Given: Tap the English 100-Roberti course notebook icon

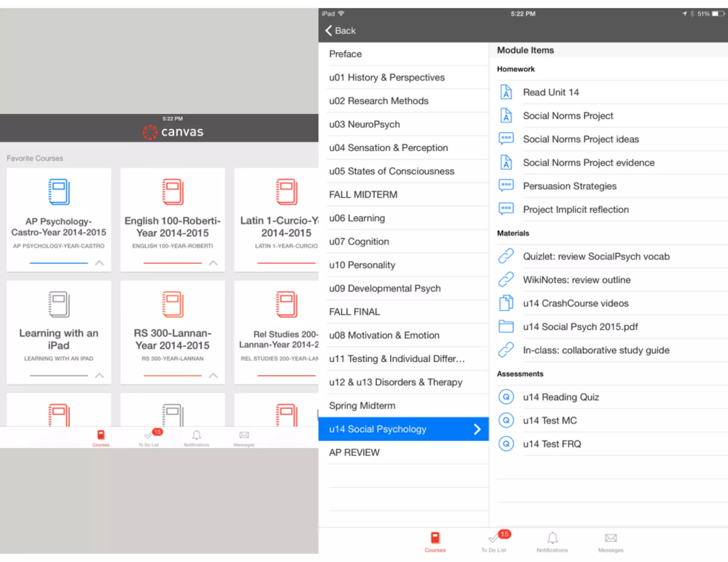Looking at the screenshot, I should pos(173,192).
